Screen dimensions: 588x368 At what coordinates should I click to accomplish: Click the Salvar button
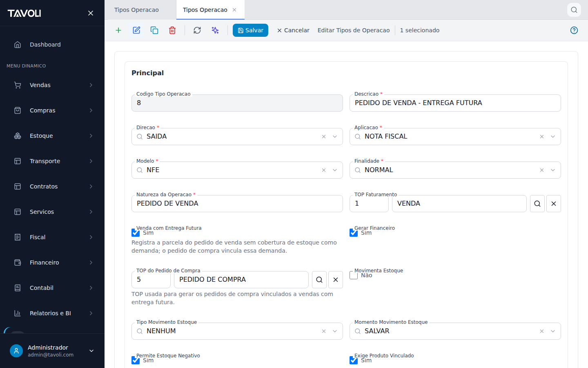coord(250,30)
